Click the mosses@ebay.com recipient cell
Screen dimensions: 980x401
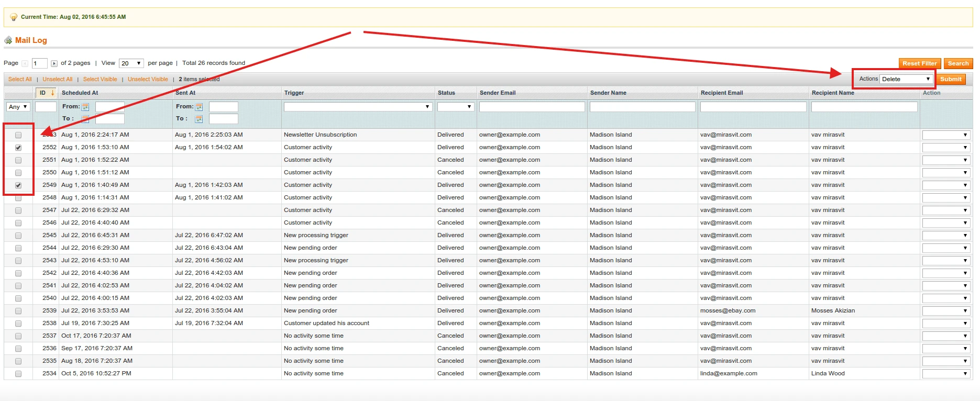click(x=728, y=310)
